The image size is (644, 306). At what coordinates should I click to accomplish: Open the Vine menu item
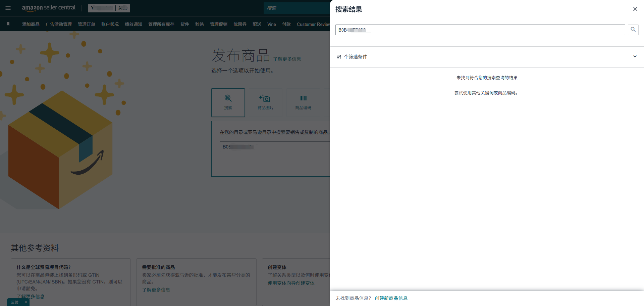click(271, 24)
